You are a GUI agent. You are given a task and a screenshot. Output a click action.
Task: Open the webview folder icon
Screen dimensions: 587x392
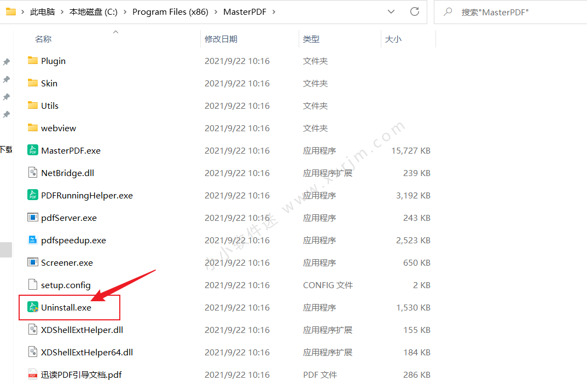point(33,128)
